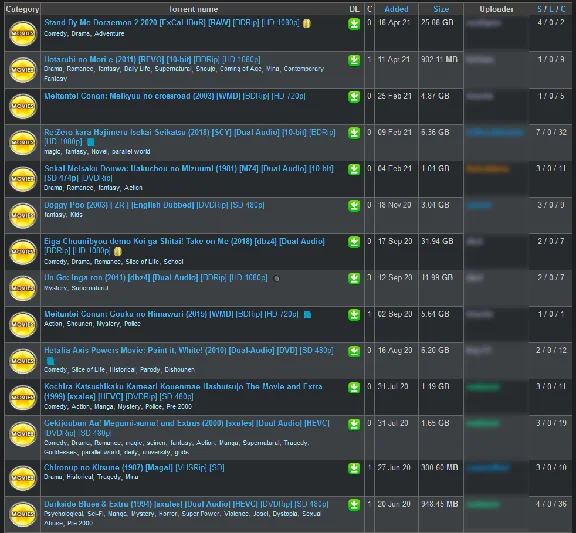The width and height of the screenshot is (576, 533).
Task: Click the "Category" column header
Action: (x=22, y=9)
